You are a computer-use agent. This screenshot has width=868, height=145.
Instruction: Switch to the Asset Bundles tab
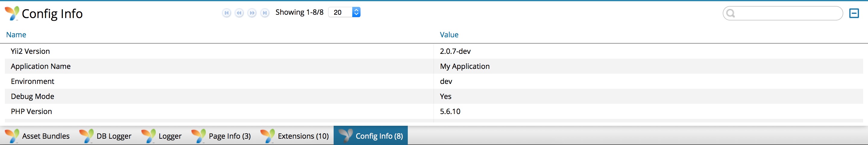37,136
